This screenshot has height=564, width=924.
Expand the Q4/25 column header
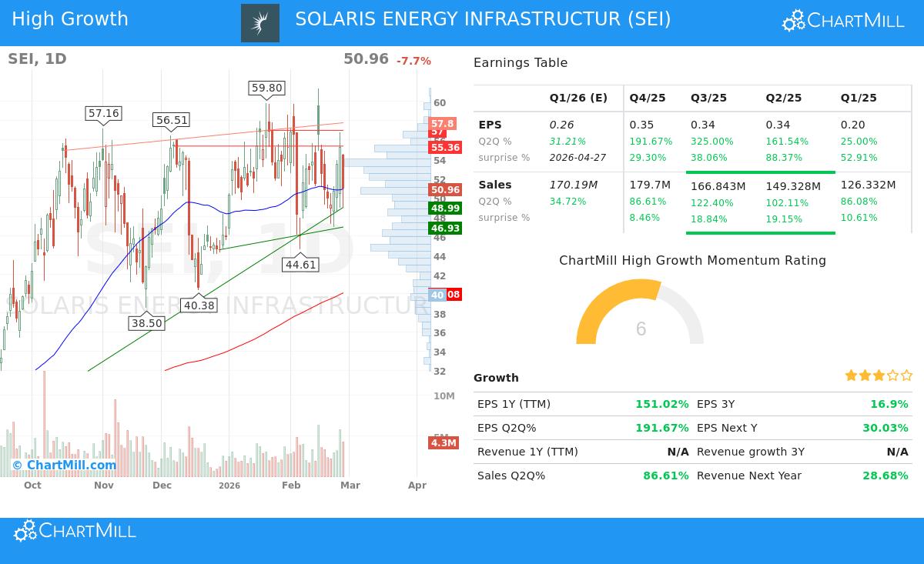(x=648, y=98)
